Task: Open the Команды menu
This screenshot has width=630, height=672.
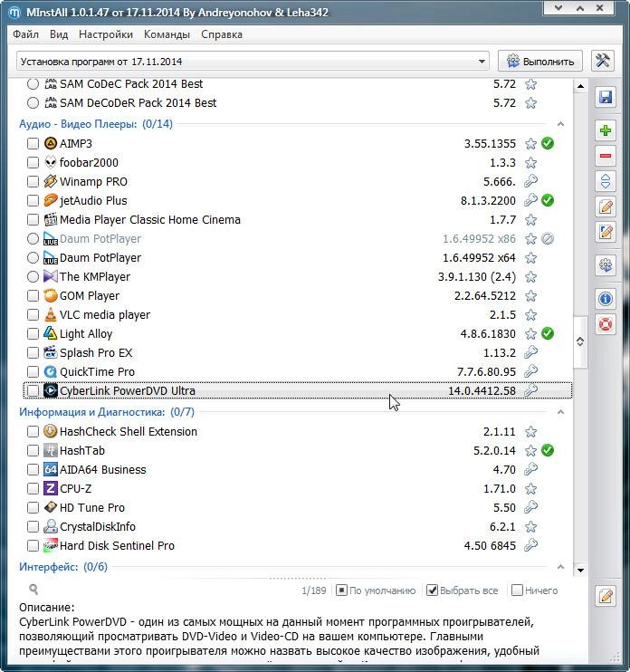Action: pyautogui.click(x=167, y=34)
